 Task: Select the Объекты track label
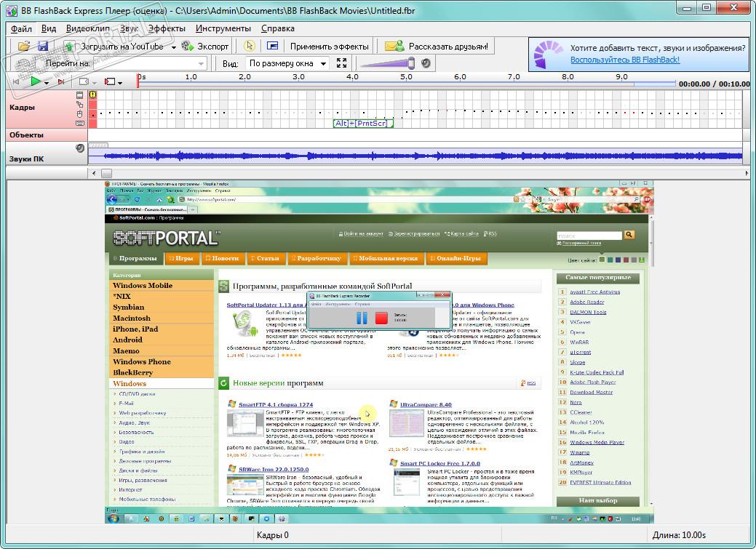point(26,135)
